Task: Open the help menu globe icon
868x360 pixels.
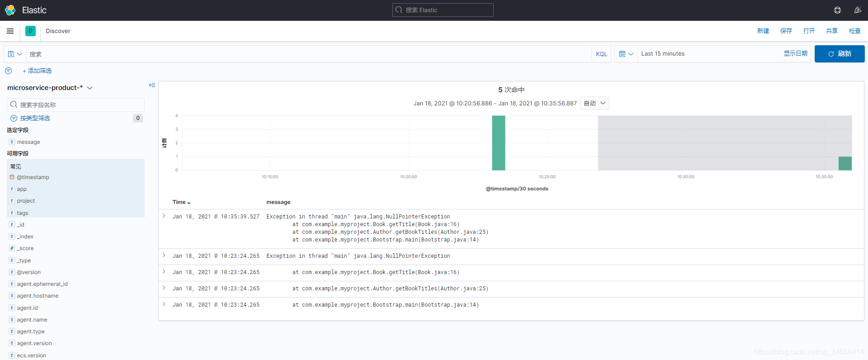Action: [837, 10]
